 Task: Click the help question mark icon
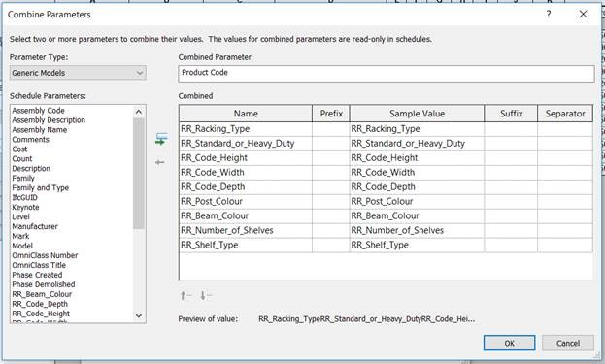coord(549,15)
